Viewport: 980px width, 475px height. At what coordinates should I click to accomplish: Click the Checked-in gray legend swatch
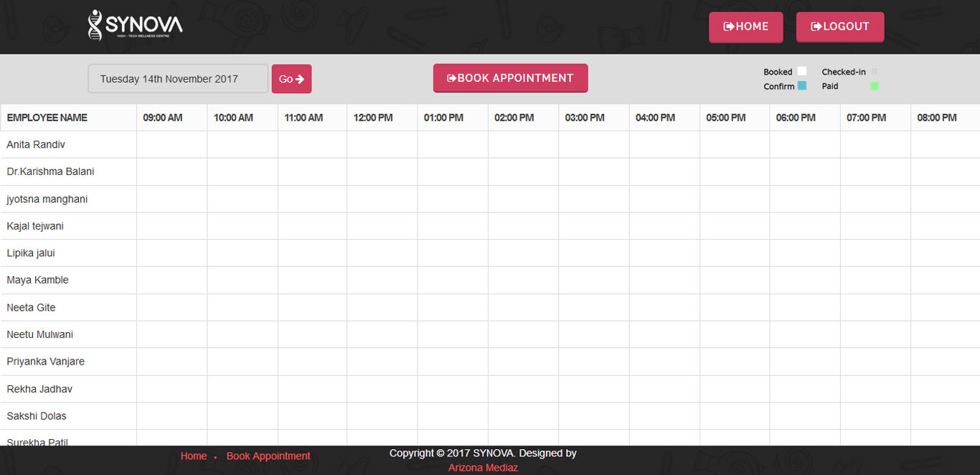(874, 72)
